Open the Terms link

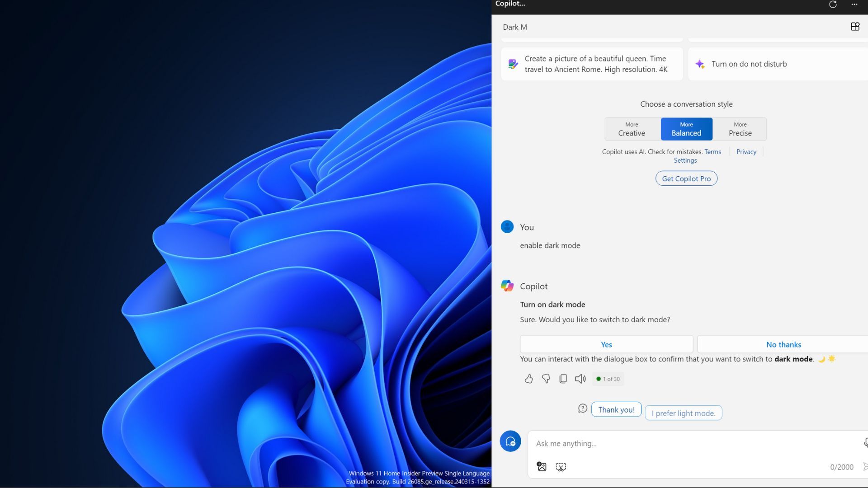(712, 152)
